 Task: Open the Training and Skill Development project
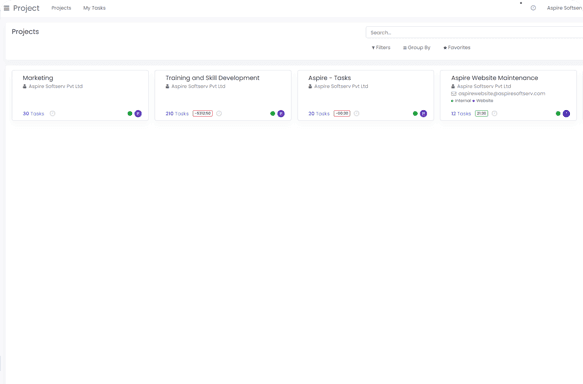click(x=212, y=78)
